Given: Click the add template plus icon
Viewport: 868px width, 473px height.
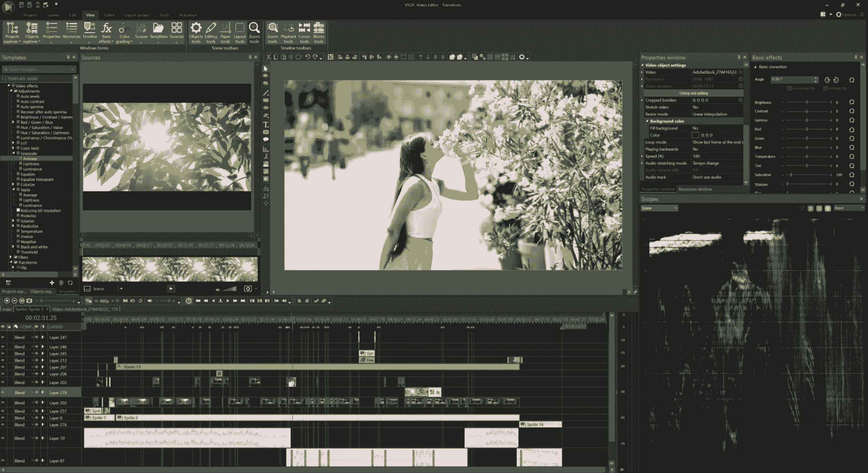Looking at the screenshot, I should [x=51, y=283].
